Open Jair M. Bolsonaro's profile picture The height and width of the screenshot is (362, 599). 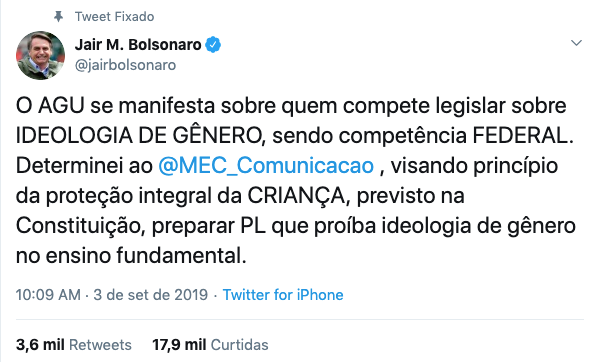pyautogui.click(x=40, y=55)
